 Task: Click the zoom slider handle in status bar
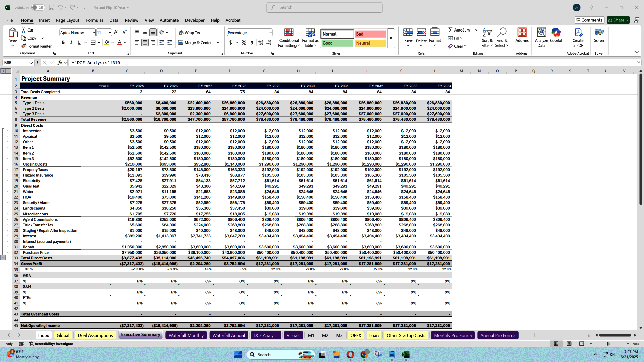click(x=608, y=344)
